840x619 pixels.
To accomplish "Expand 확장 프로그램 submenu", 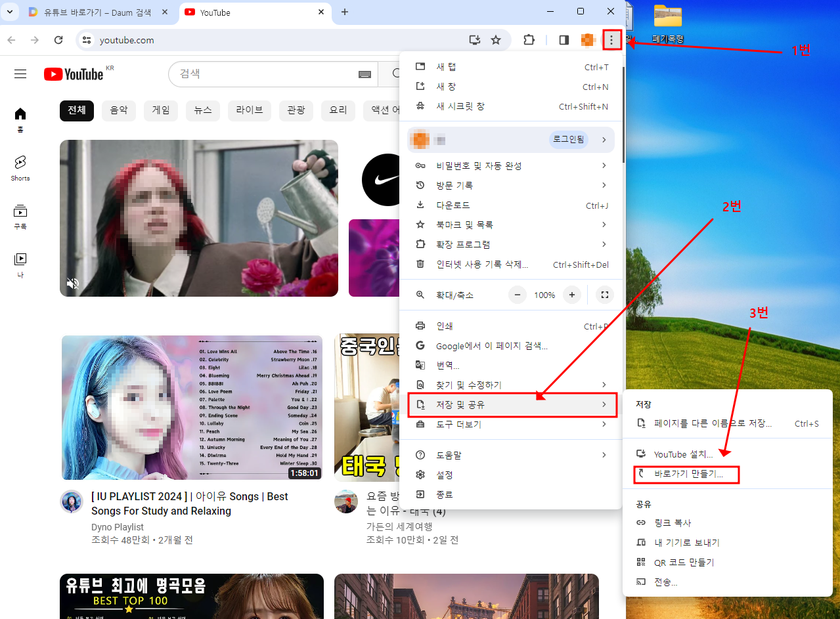I will (x=511, y=244).
